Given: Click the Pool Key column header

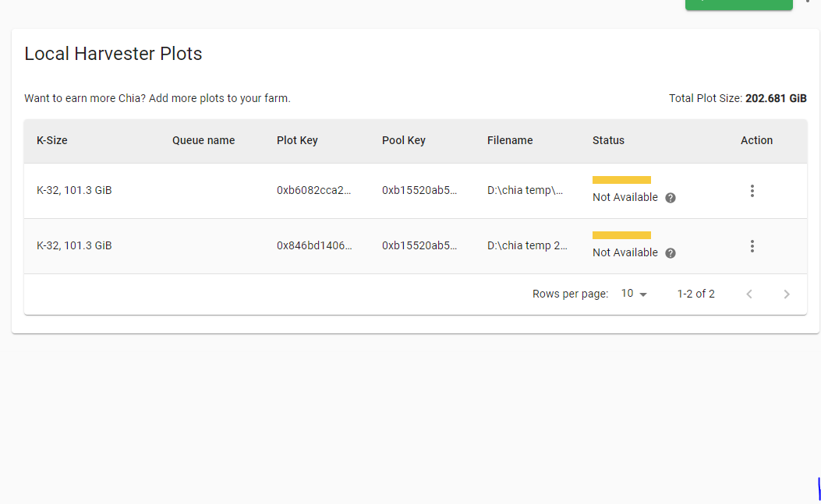Looking at the screenshot, I should tap(404, 140).
